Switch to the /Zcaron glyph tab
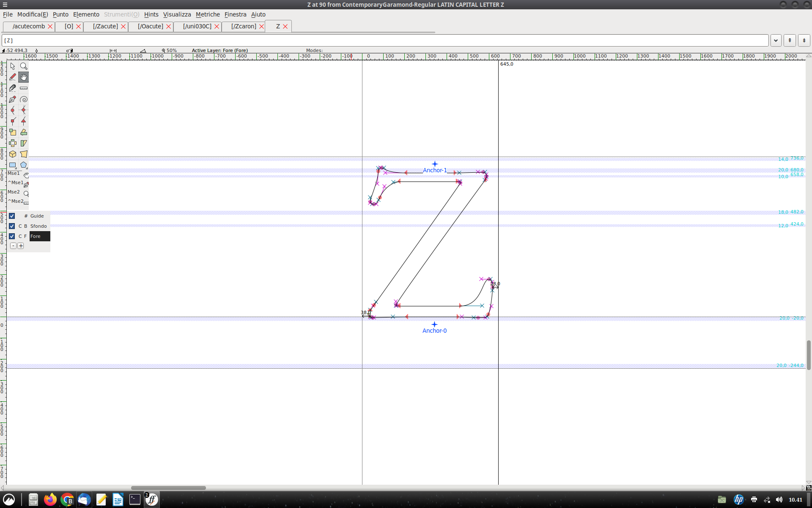 point(243,26)
